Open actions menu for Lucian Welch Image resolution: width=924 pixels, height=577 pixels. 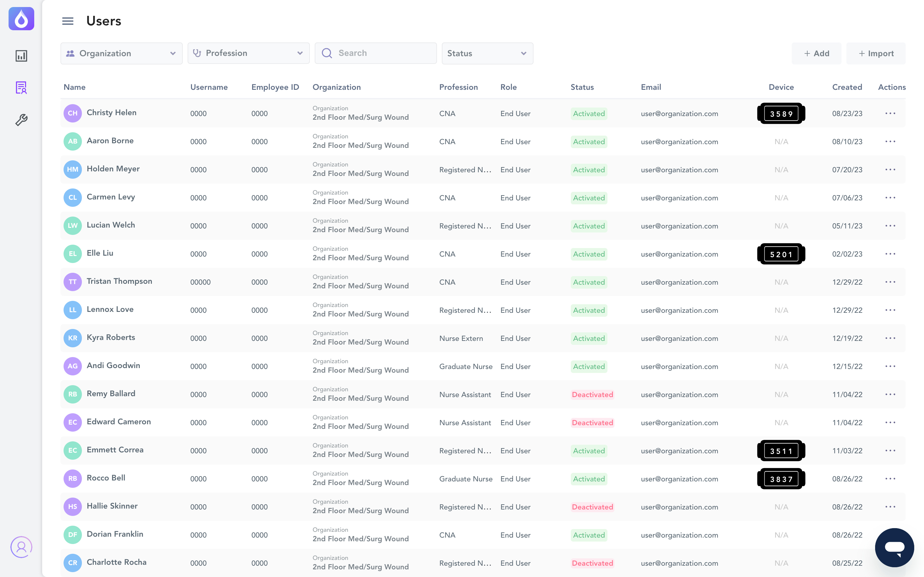point(890,226)
